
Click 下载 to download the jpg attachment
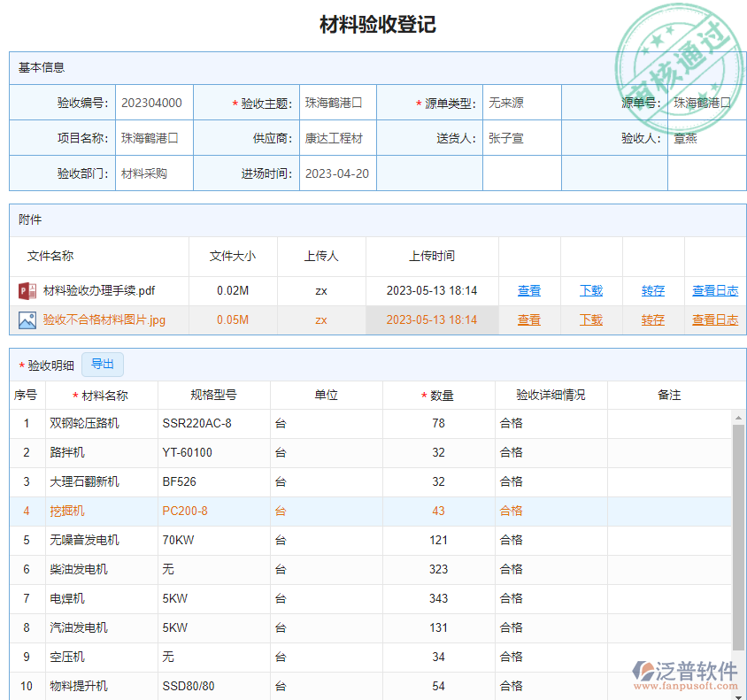pyautogui.click(x=590, y=319)
